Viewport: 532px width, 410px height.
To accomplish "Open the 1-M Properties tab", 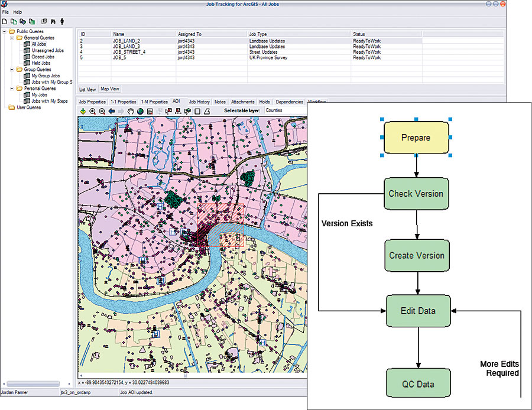I will [154, 102].
